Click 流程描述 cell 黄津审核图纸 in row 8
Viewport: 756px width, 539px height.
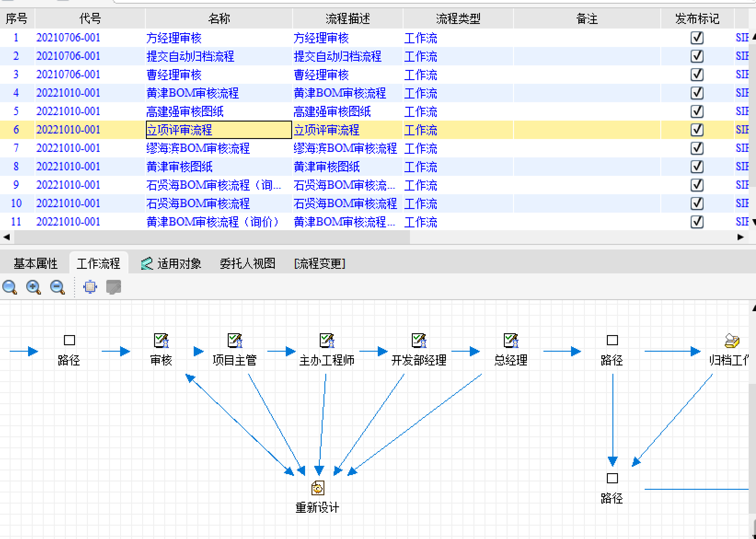[x=348, y=167]
